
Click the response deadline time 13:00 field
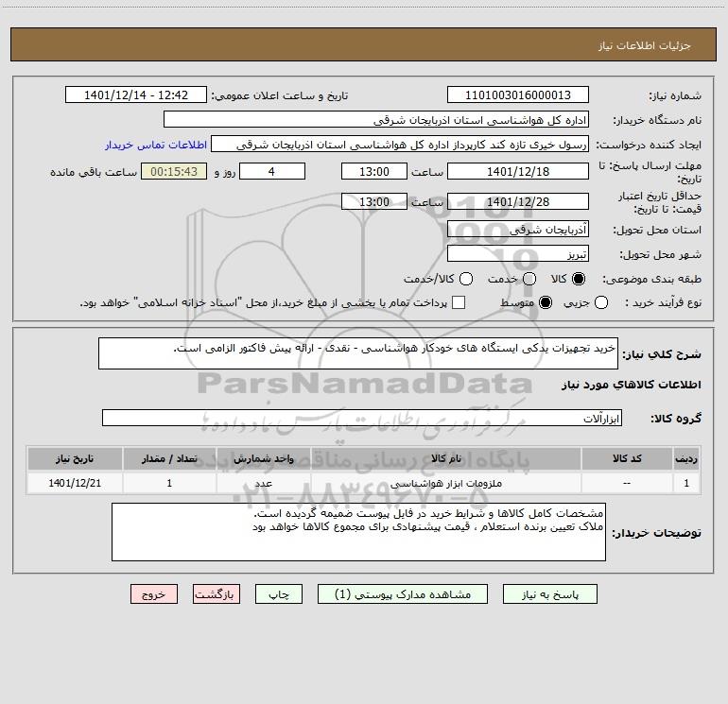click(374, 171)
